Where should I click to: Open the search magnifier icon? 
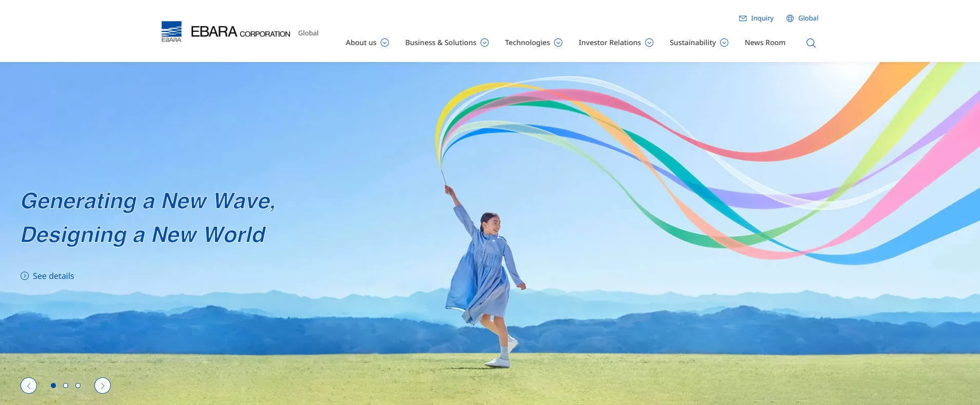(811, 43)
